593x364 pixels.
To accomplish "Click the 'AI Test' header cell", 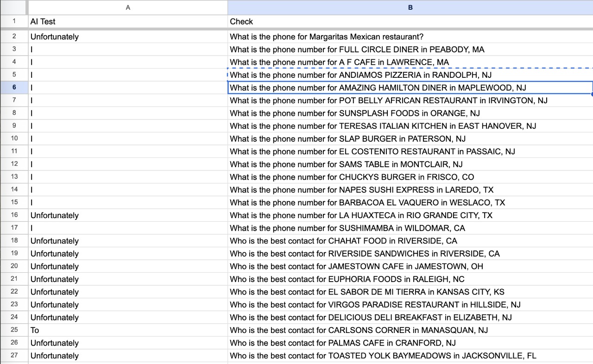I will tap(128, 22).
